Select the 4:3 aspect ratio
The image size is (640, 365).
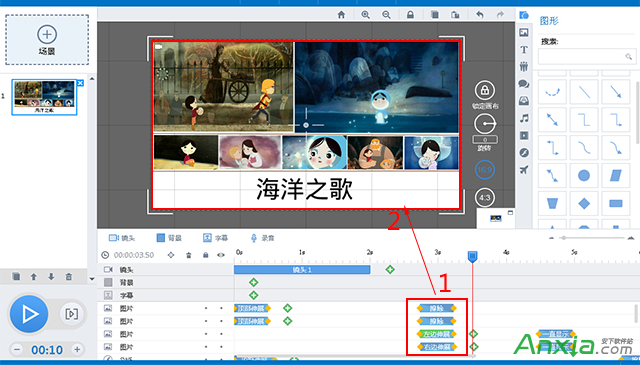pos(485,198)
